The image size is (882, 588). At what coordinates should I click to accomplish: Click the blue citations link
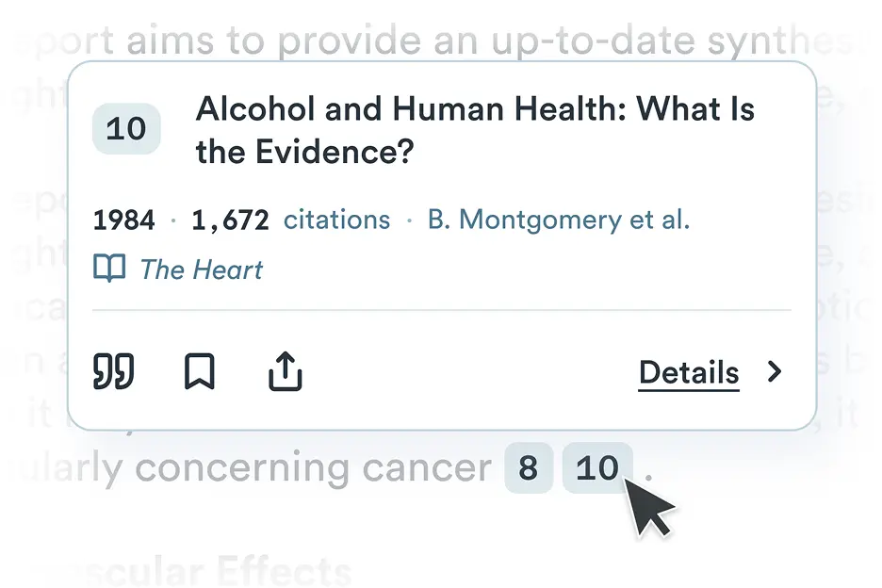point(336,220)
